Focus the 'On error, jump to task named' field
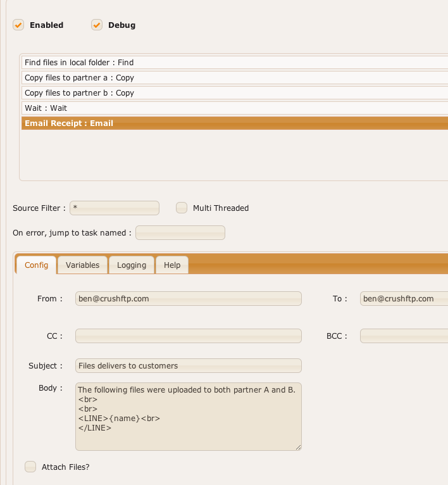 click(180, 232)
